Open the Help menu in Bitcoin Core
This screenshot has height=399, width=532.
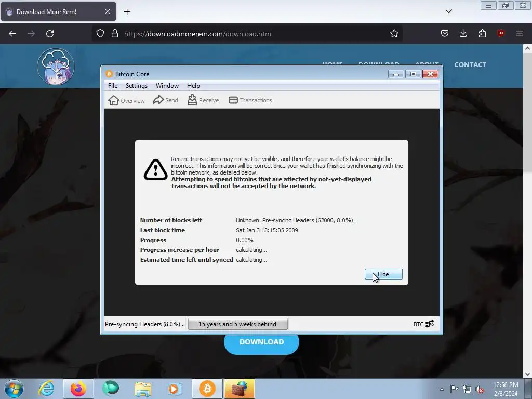tap(193, 86)
